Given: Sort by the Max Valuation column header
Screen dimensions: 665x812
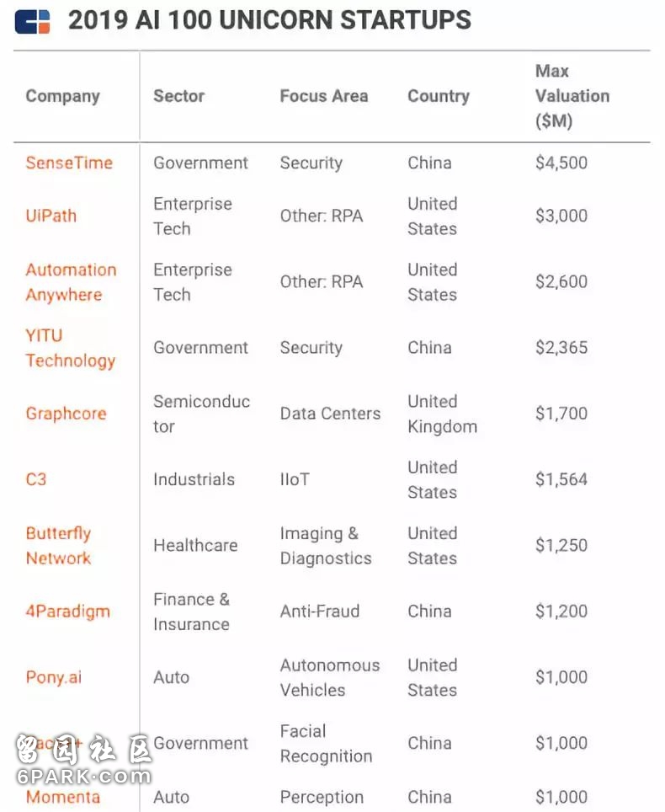Looking at the screenshot, I should (x=572, y=96).
